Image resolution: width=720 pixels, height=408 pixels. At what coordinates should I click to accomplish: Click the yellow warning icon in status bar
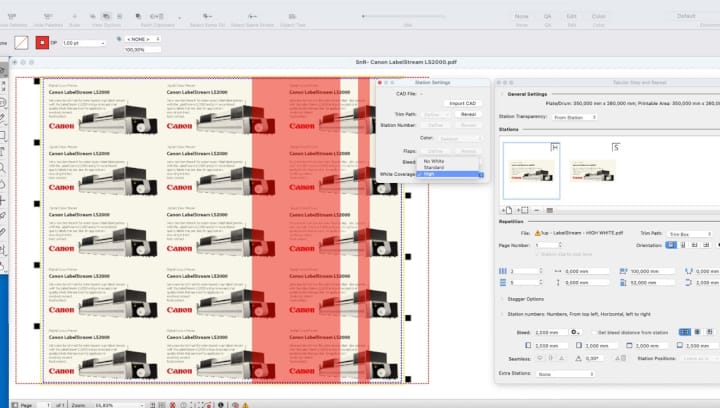pyautogui.click(x=245, y=405)
